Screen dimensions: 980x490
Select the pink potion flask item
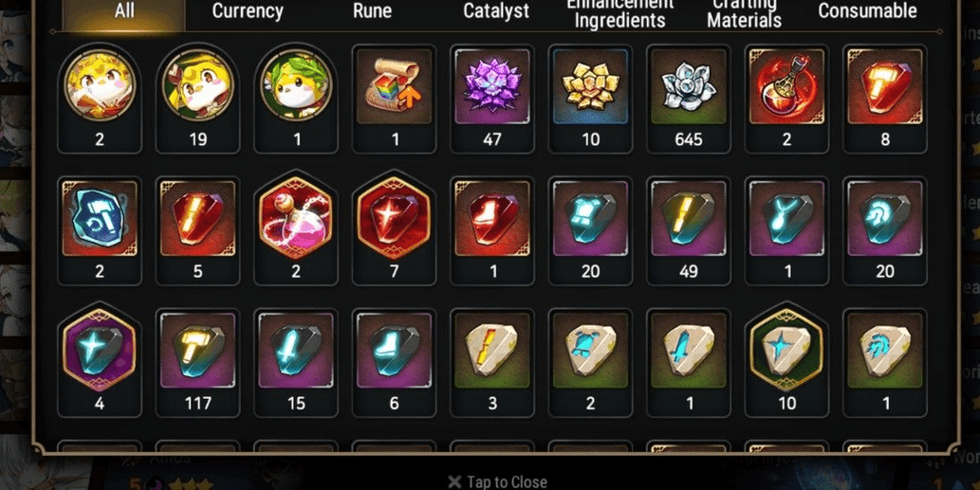point(296,231)
